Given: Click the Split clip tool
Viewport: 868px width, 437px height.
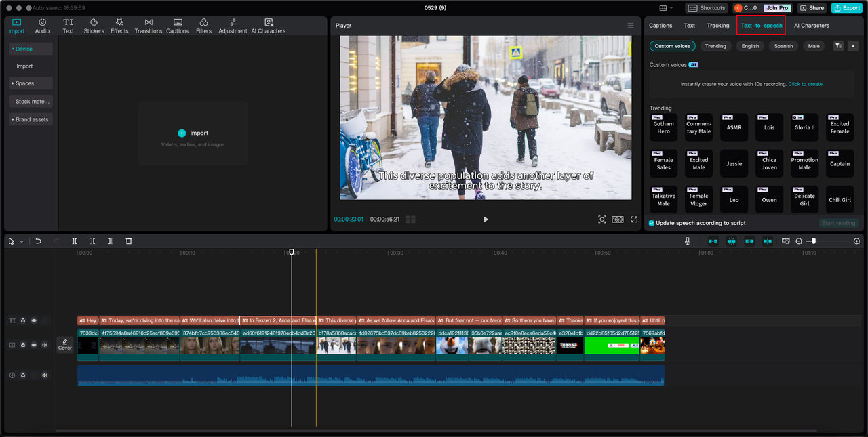Looking at the screenshot, I should click(x=75, y=241).
